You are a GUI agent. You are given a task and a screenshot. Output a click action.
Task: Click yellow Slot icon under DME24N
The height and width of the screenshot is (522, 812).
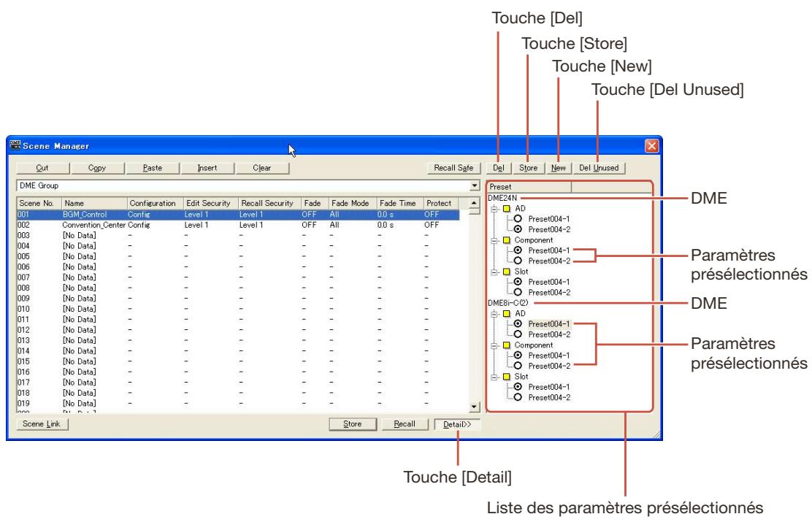click(x=507, y=272)
